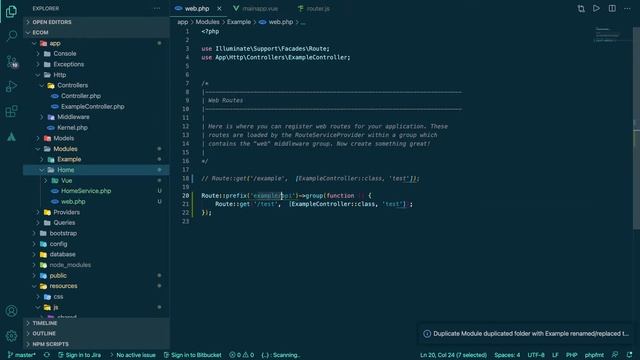Viewport: 640px width, 360px height.
Task: Click Sign in to Jira
Action: tap(79, 355)
